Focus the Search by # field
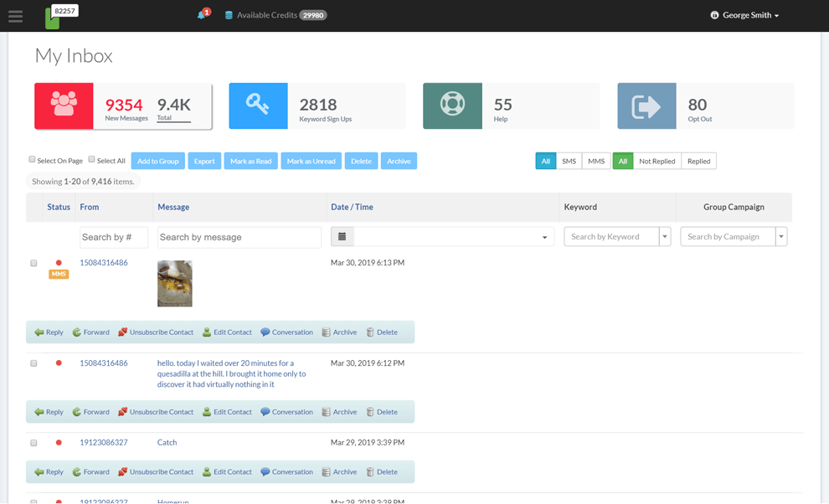 pos(114,238)
